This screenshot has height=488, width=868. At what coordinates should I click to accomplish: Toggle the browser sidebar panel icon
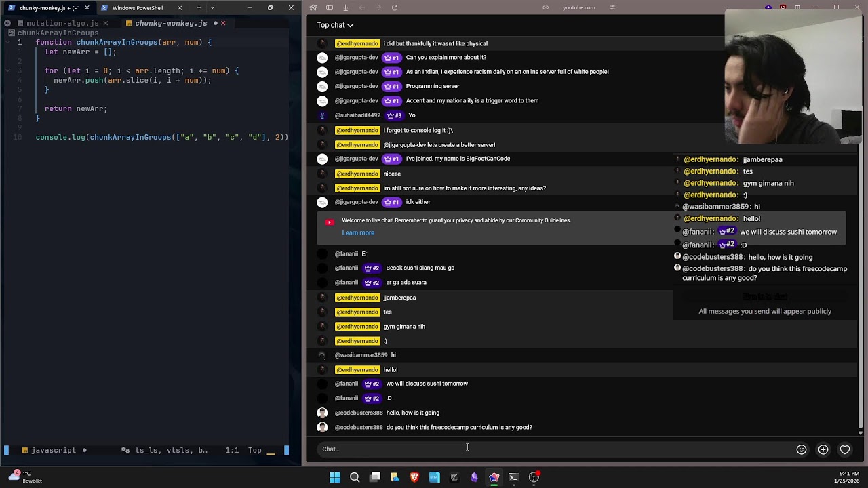coord(330,7)
